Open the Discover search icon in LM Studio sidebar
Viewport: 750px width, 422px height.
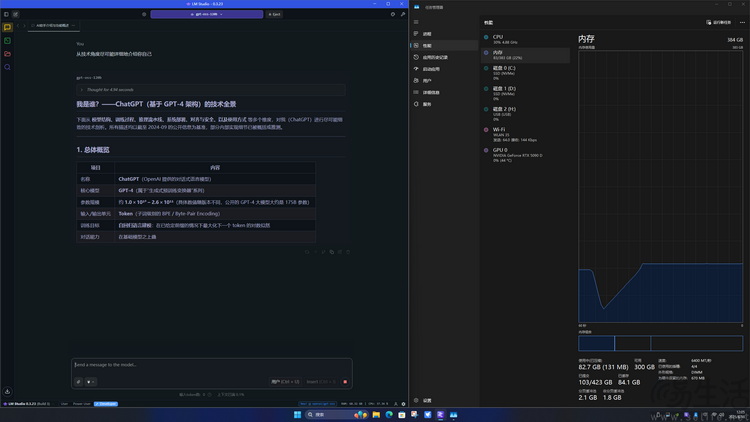pos(7,67)
